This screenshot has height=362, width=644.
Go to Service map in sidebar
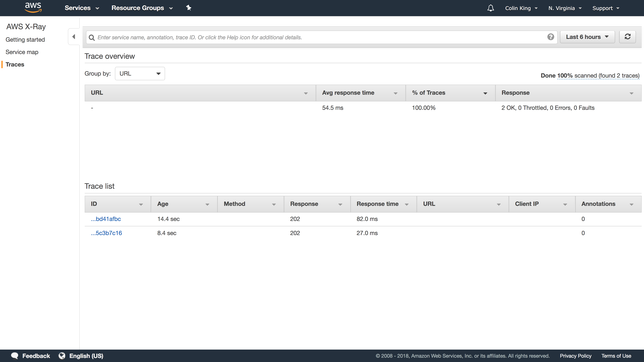[22, 52]
